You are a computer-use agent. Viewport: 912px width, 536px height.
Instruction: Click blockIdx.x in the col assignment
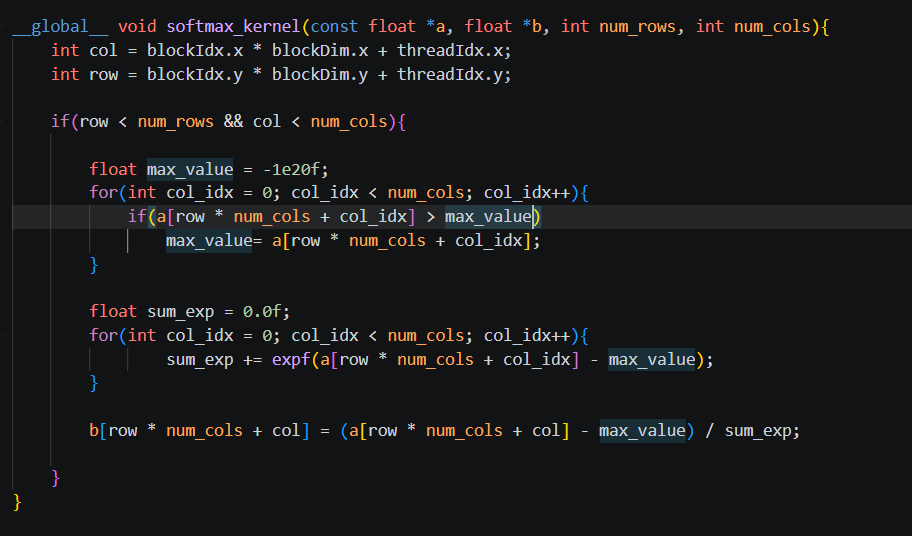[x=195, y=51]
